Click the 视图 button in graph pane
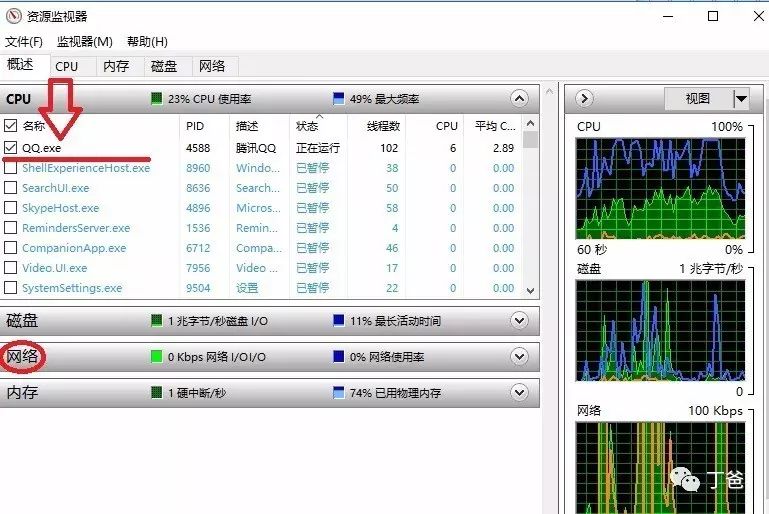The height and width of the screenshot is (514, 769). coord(698,99)
